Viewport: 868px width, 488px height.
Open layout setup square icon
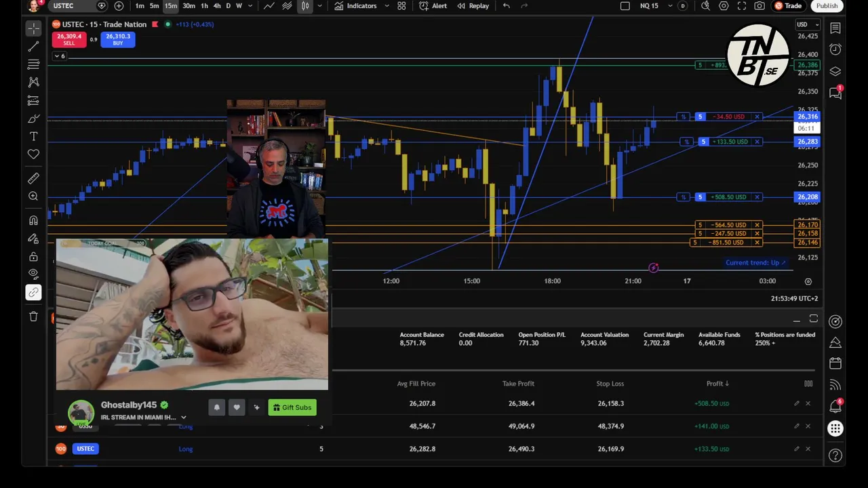625,6
